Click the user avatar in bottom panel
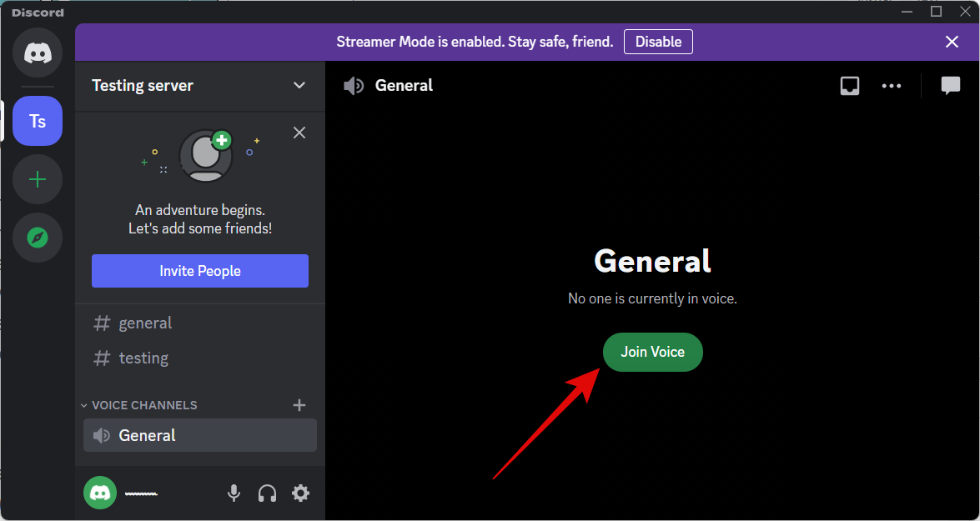 100,493
